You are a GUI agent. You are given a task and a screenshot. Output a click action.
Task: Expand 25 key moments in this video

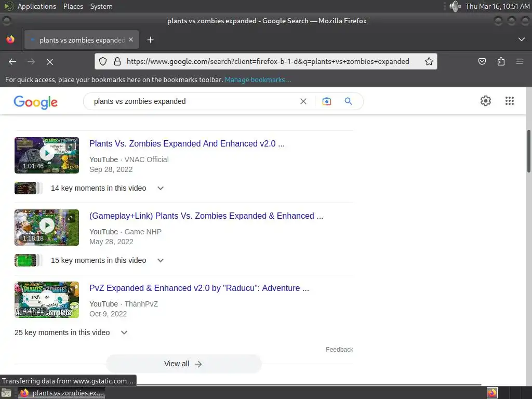124,332
